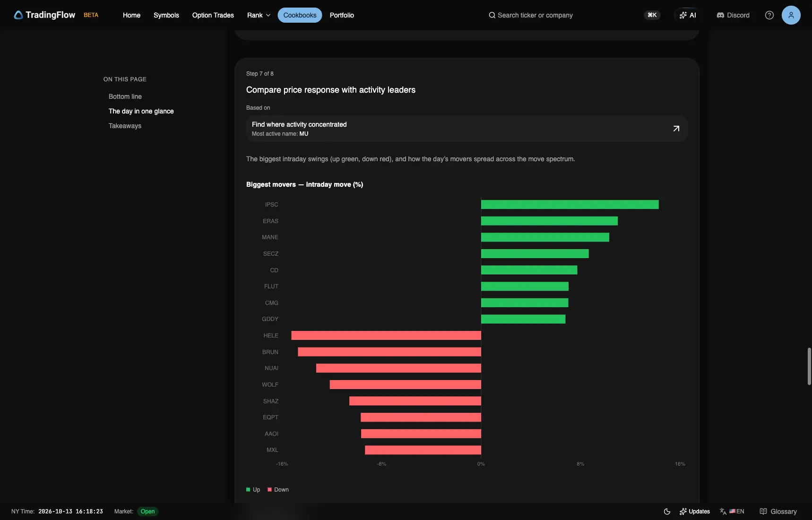Click the TradingFlow logo icon

coord(18,15)
